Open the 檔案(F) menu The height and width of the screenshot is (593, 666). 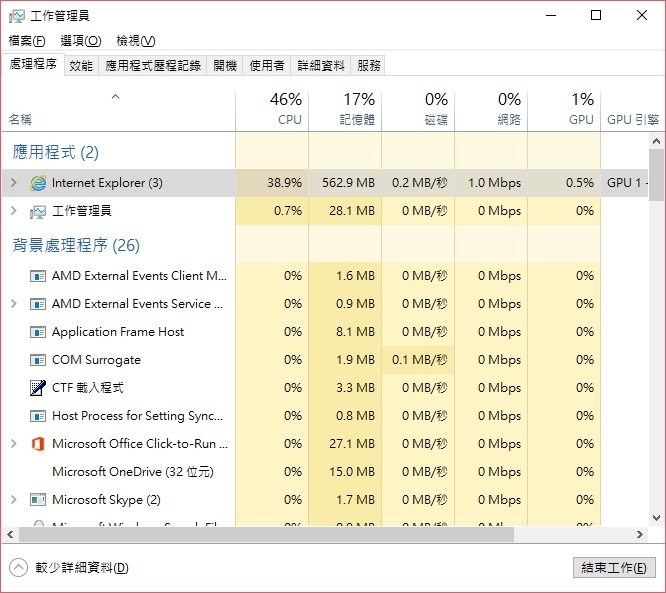[x=27, y=41]
